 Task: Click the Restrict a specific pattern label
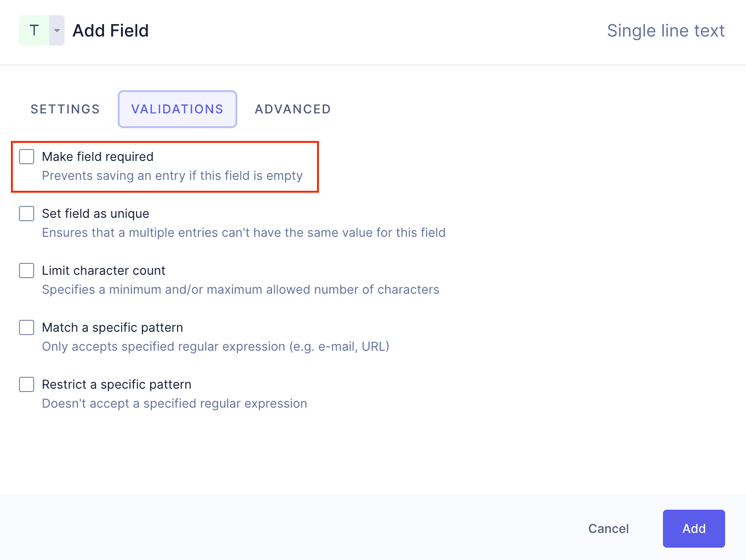point(117,384)
